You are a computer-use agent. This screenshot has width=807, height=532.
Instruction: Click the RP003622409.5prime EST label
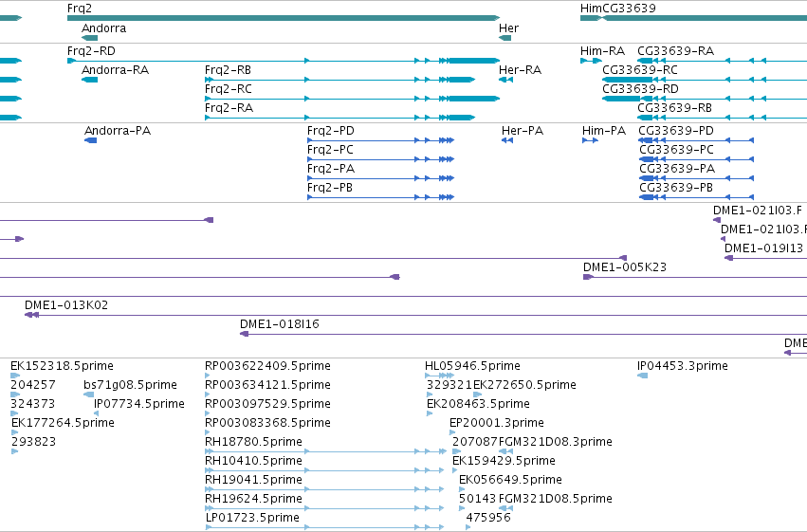point(267,366)
